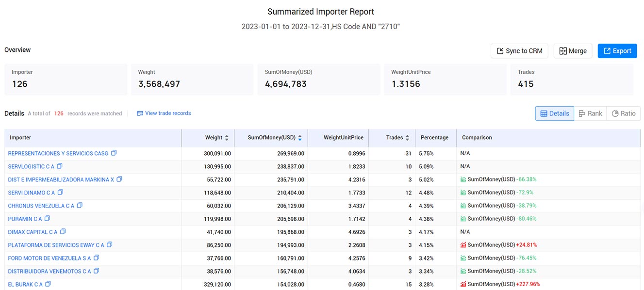Viewport: 644px width, 290px height.
Task: Select unit price value 4.2316
Action: (357, 179)
